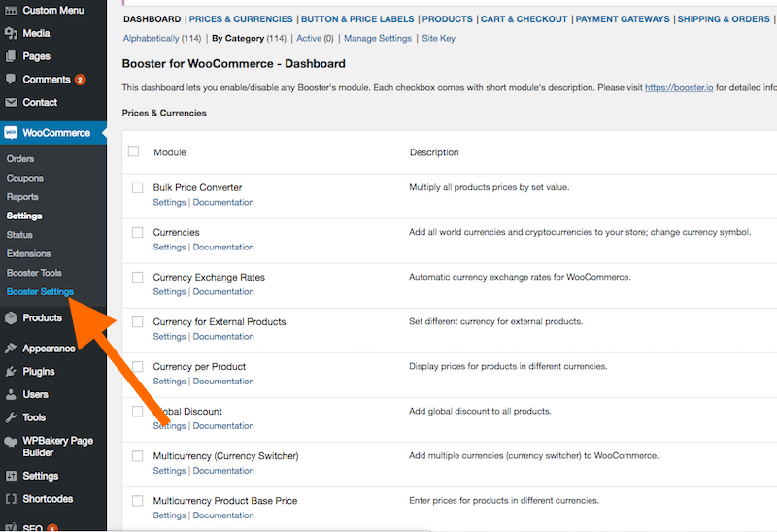Open Settings for Currency for External Products
The image size is (777, 532).
pyautogui.click(x=169, y=336)
